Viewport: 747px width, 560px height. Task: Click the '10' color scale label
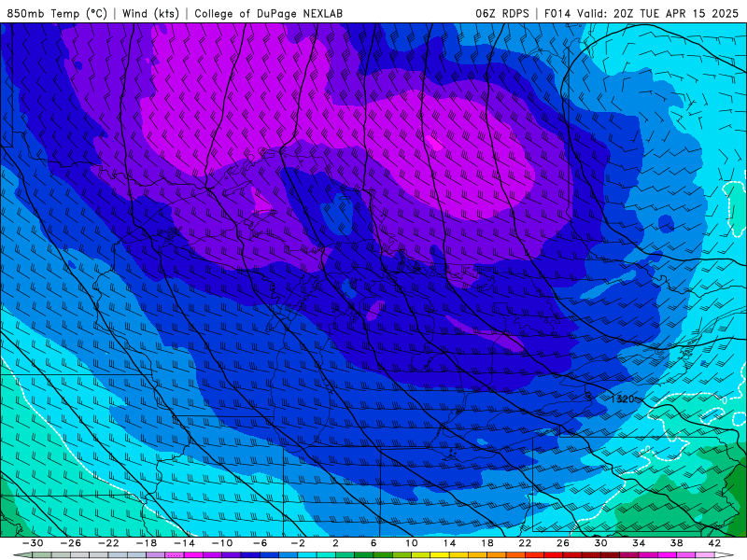point(412,543)
